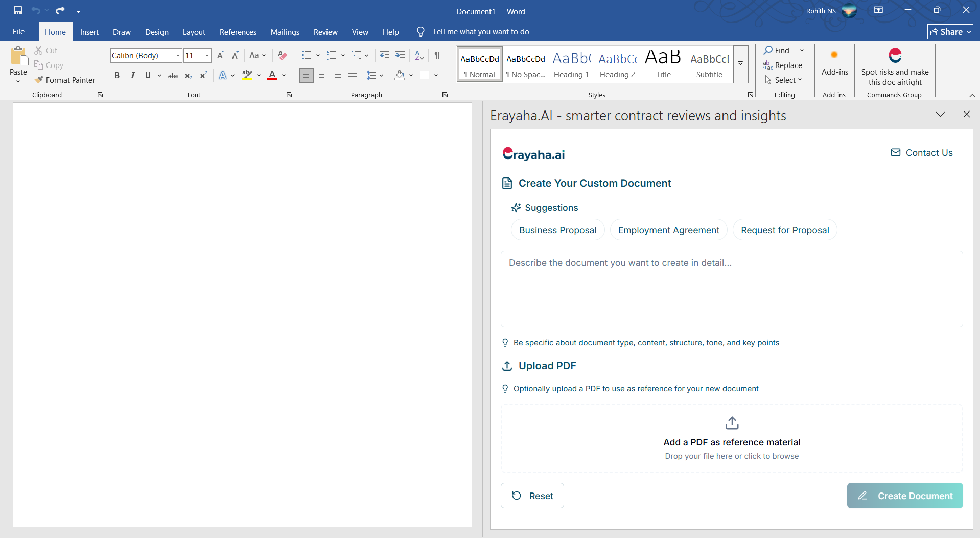Choose Business Proposal suggestion
Viewport: 980px width, 538px height.
[557, 230]
